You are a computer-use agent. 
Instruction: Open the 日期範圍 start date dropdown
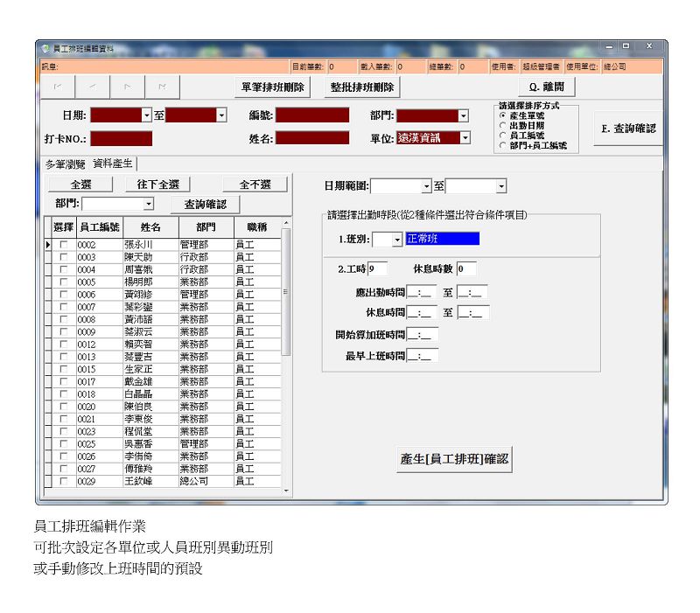[x=426, y=186]
